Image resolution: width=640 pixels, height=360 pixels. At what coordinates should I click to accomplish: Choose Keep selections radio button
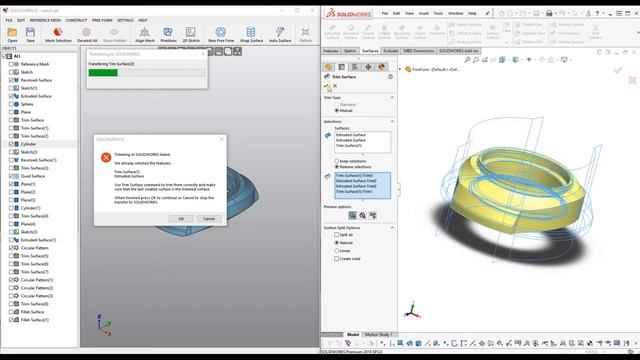(x=337, y=161)
